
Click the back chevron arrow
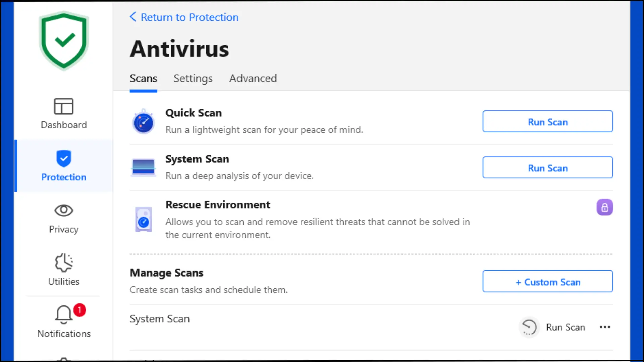point(133,17)
